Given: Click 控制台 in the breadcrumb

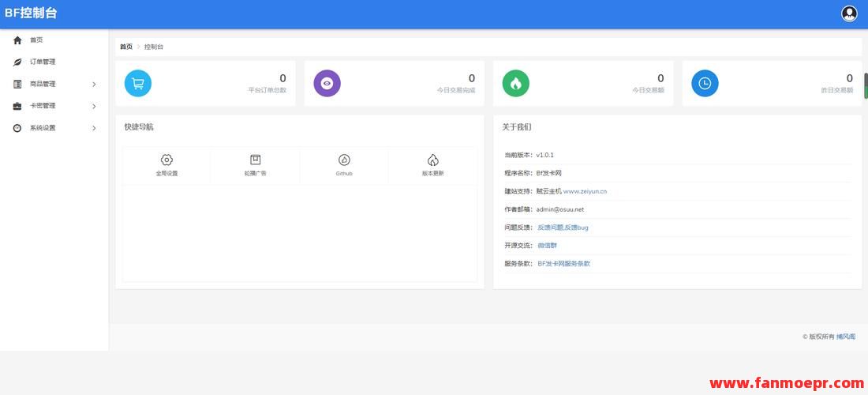Looking at the screenshot, I should 154,47.
